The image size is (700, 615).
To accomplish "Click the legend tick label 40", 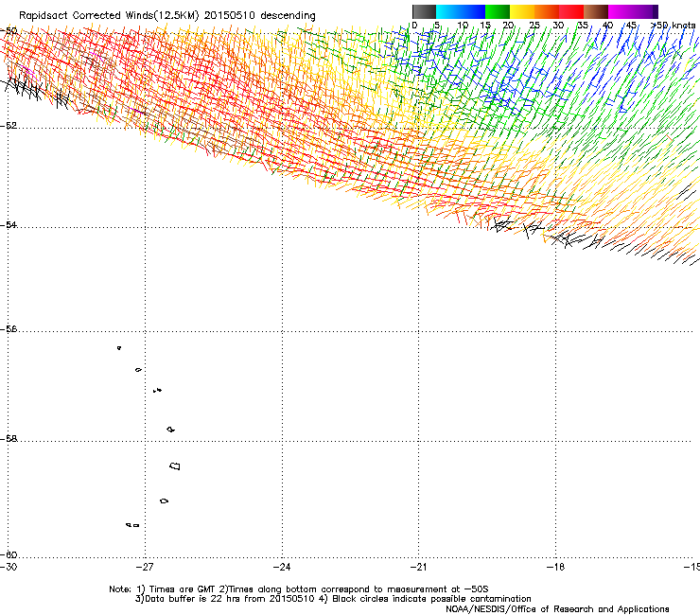I will coord(607,26).
